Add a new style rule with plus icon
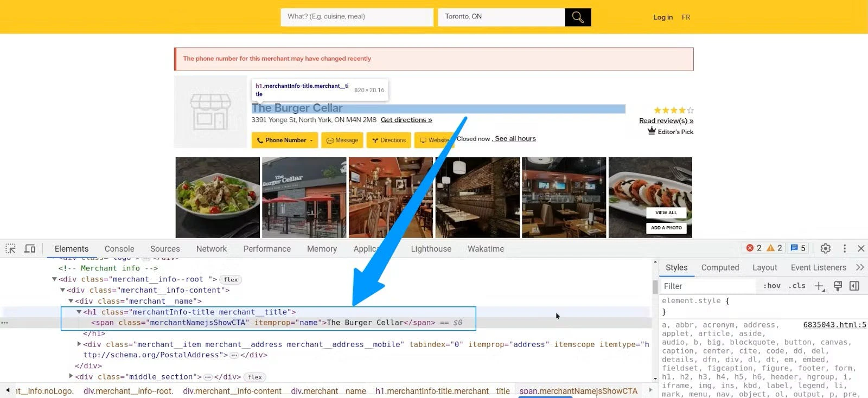Viewport: 868px width, 398px height. [819, 286]
